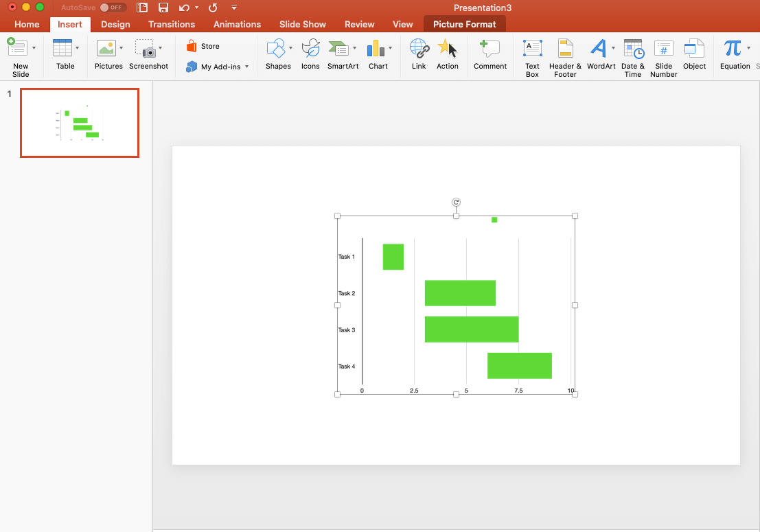Insert an Action button
The image size is (760, 532).
[x=448, y=55]
